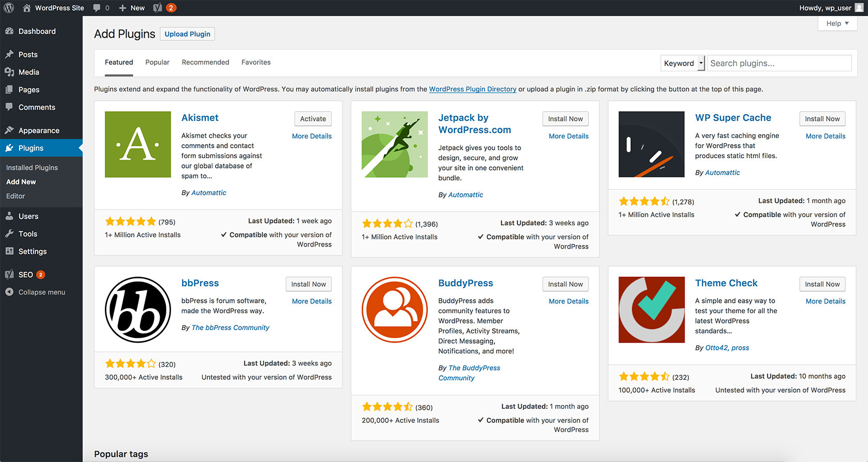This screenshot has width=868, height=462.
Task: Click the Search plugins text field
Action: (x=779, y=63)
